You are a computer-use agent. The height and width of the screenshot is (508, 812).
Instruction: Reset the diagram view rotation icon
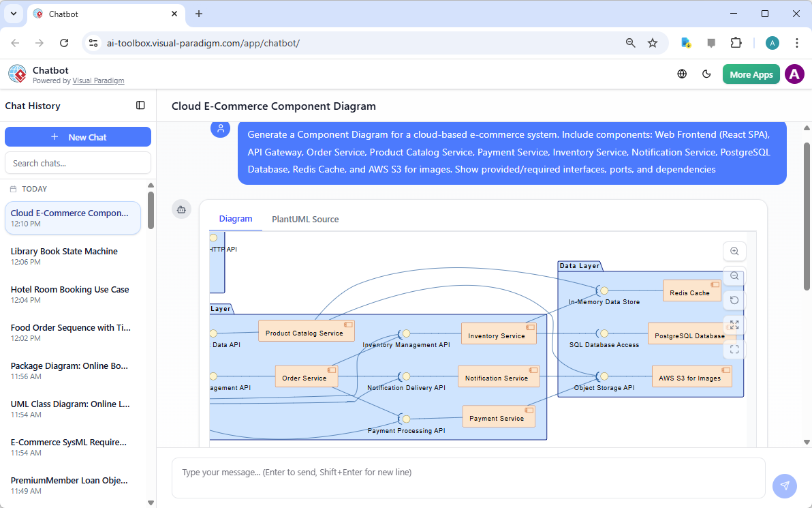pyautogui.click(x=734, y=300)
